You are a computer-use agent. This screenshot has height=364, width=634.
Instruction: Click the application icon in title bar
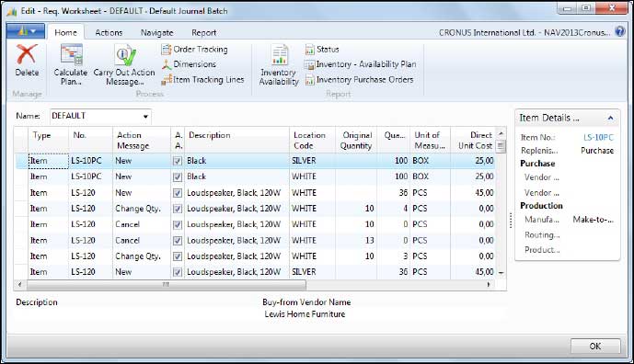click(12, 11)
